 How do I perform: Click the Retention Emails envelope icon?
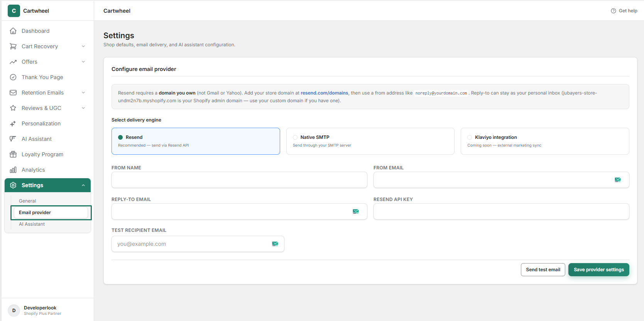click(x=13, y=93)
